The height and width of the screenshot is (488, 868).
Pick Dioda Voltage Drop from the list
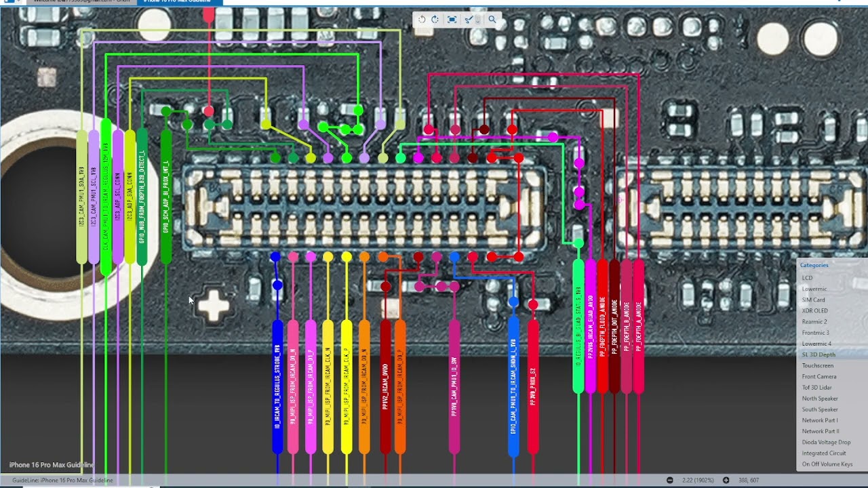(825, 442)
